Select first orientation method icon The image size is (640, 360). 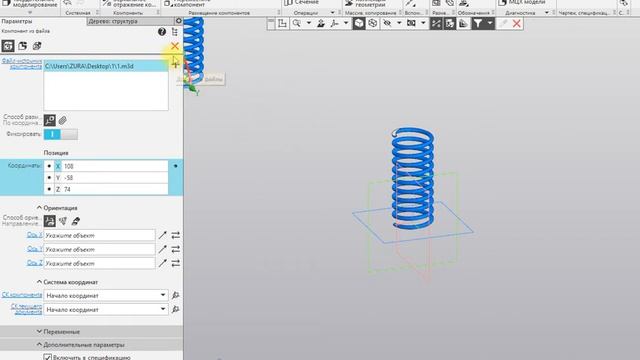(x=50, y=221)
